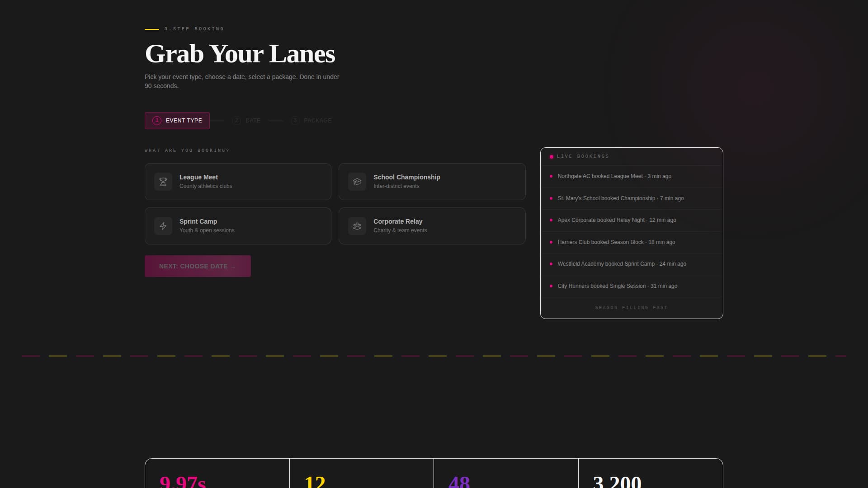The width and height of the screenshot is (868, 488).
Task: Click the 3,200 statistic
Action: coord(617,481)
